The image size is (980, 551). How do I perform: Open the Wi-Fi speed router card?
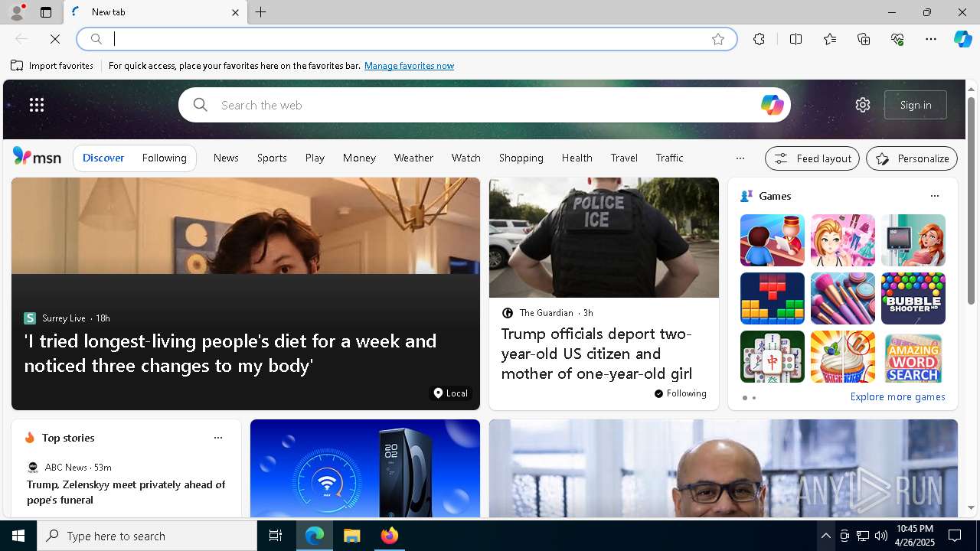point(364,468)
